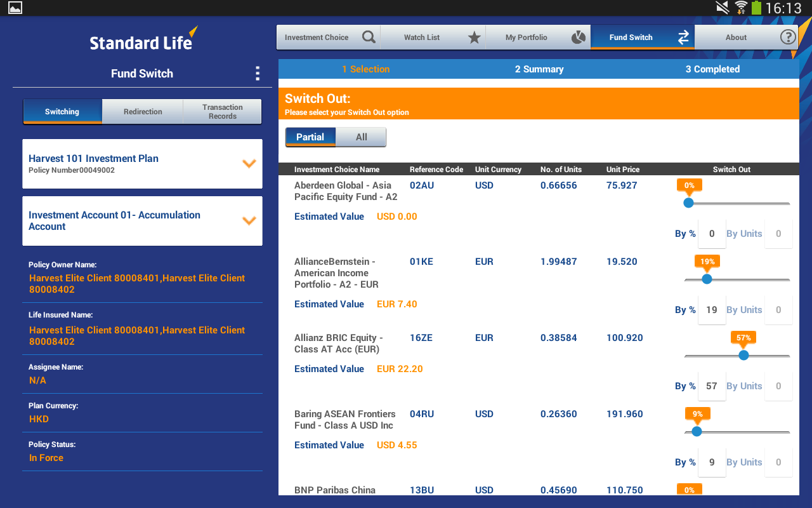Screen dimensions: 812x508
Task: Edit By Units field for Baring ASEAN fund
Action: click(778, 462)
